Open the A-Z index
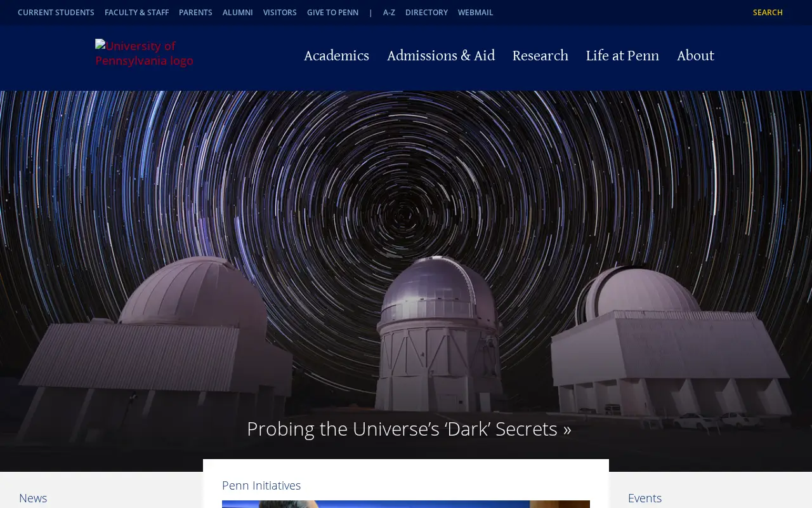Image resolution: width=812 pixels, height=508 pixels. click(x=389, y=13)
